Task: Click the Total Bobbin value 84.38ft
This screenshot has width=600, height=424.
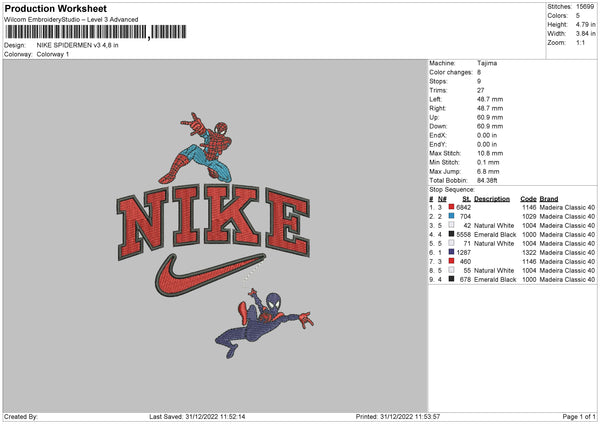Action: coord(487,180)
